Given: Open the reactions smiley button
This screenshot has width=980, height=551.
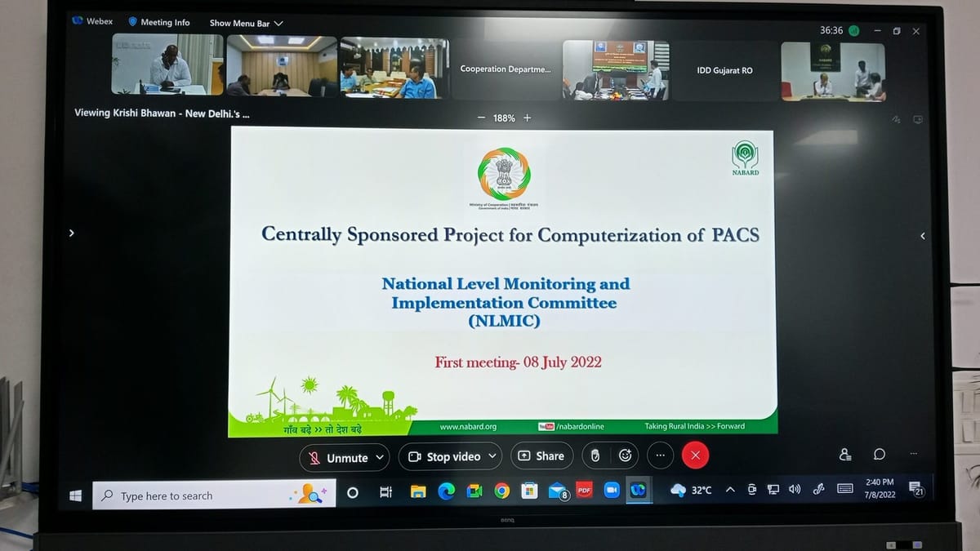Looking at the screenshot, I should pos(626,455).
